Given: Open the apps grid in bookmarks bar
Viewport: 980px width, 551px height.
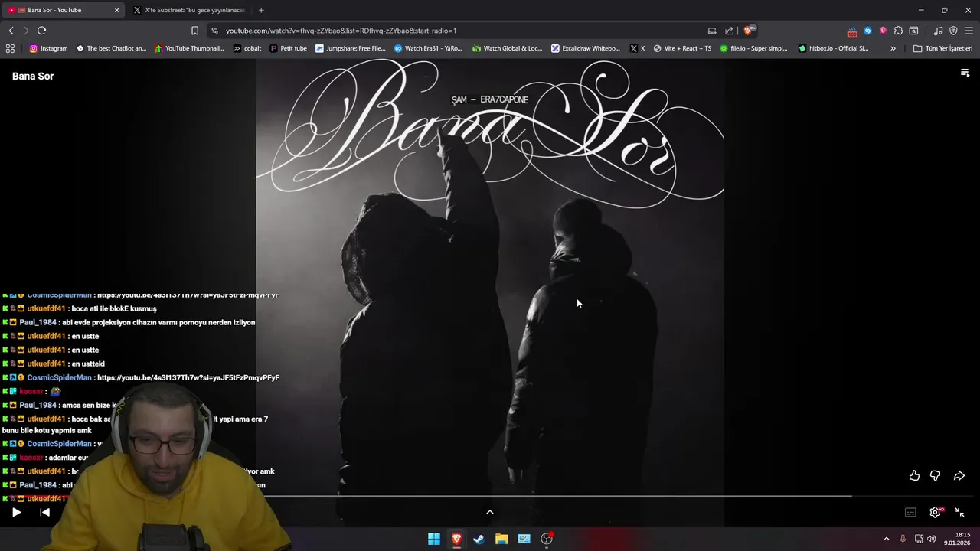Looking at the screenshot, I should 10,48.
